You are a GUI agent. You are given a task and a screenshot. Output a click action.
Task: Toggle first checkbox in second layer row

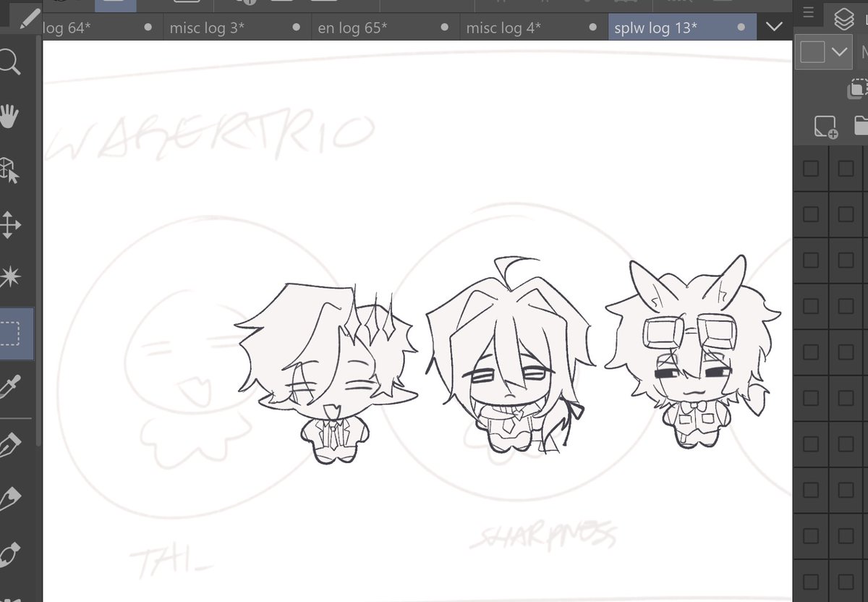[811, 214]
